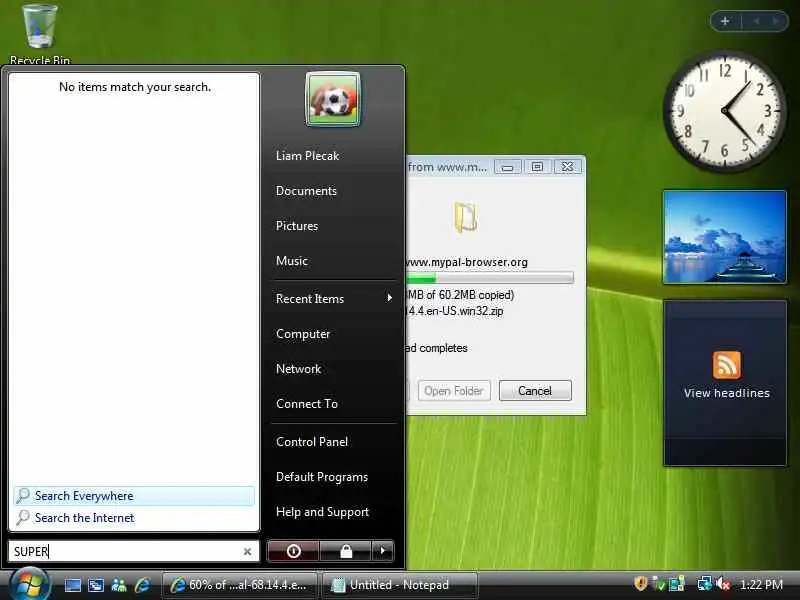Open Windows Meeting Space quick launch icon
Viewport: 800px width, 600px height.
click(x=119, y=585)
